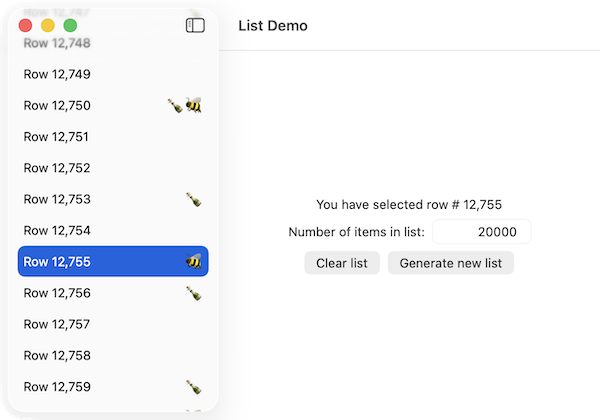Viewport: 600px width, 420px height.
Task: Select Row 12,754 in the list
Action: coord(56,230)
